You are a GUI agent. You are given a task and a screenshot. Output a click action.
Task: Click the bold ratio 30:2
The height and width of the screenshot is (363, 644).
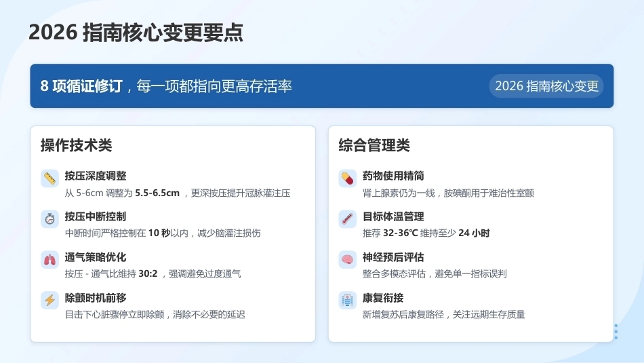(148, 274)
